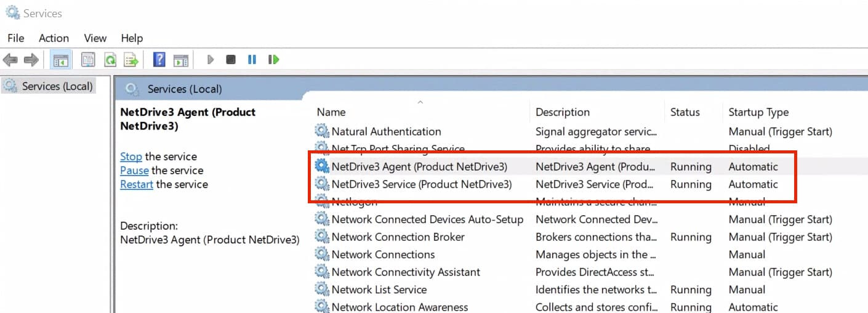Screen dimensions: 868x313
Task: Click the Export List toolbar icon
Action: [131, 60]
